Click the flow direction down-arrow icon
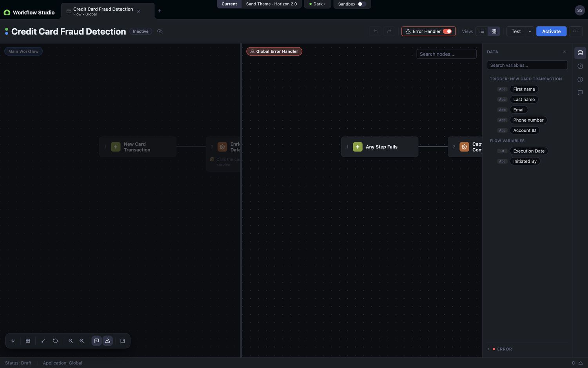Viewport: 588px width, 368px height. 13,341
